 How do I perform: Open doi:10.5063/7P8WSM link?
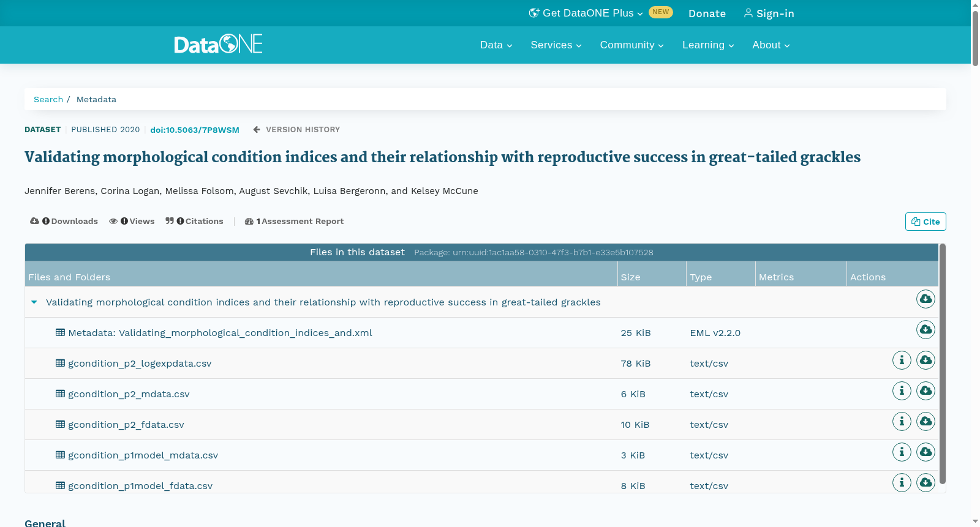point(195,130)
